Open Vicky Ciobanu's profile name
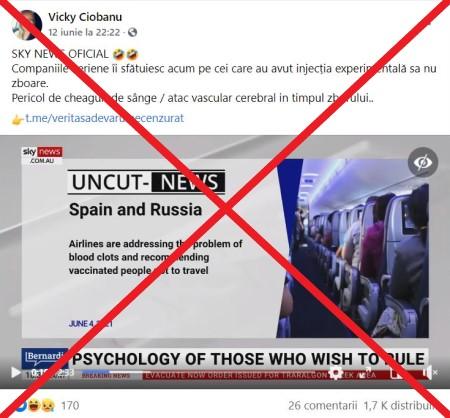450x418 pixels. click(x=85, y=17)
